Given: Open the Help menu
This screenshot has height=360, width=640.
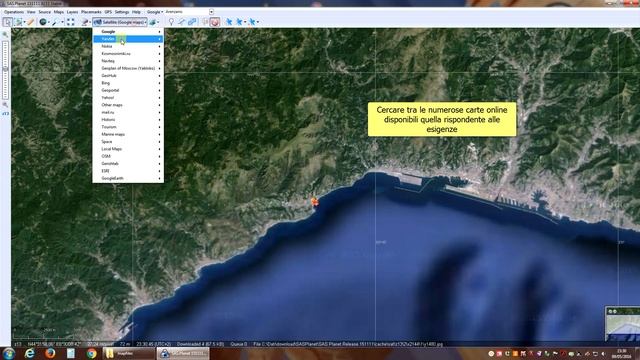Looking at the screenshot, I should pyautogui.click(x=136, y=12).
